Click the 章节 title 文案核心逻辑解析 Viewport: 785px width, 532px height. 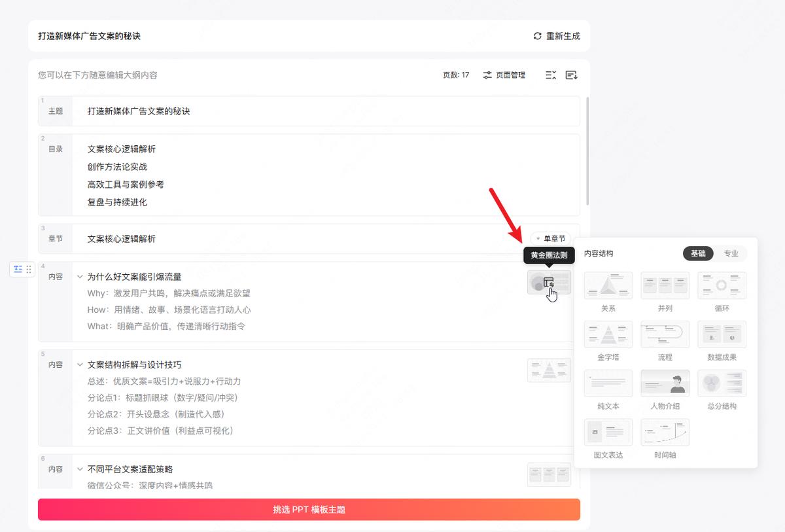pos(122,239)
